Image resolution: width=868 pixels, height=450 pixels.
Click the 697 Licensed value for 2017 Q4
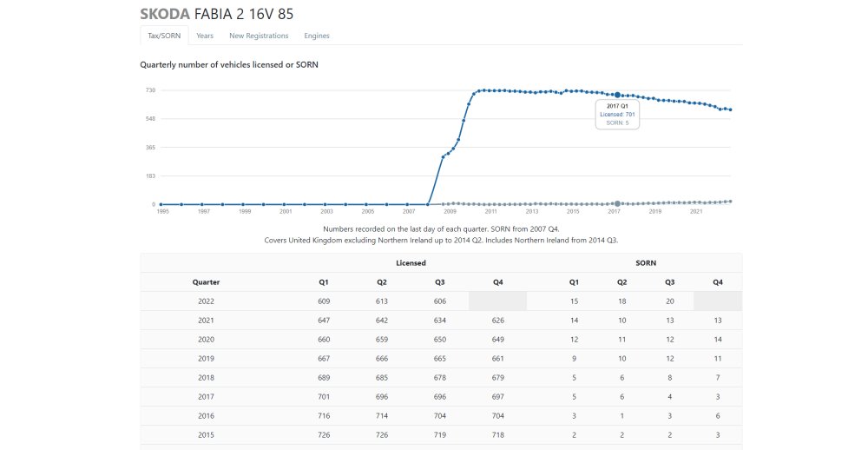497,397
